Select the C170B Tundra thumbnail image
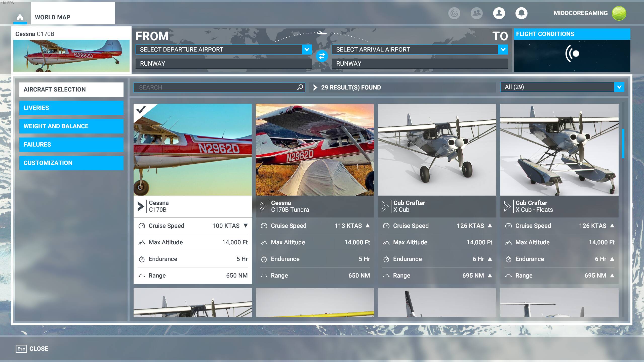Viewport: 644px width, 362px height. pyautogui.click(x=315, y=150)
